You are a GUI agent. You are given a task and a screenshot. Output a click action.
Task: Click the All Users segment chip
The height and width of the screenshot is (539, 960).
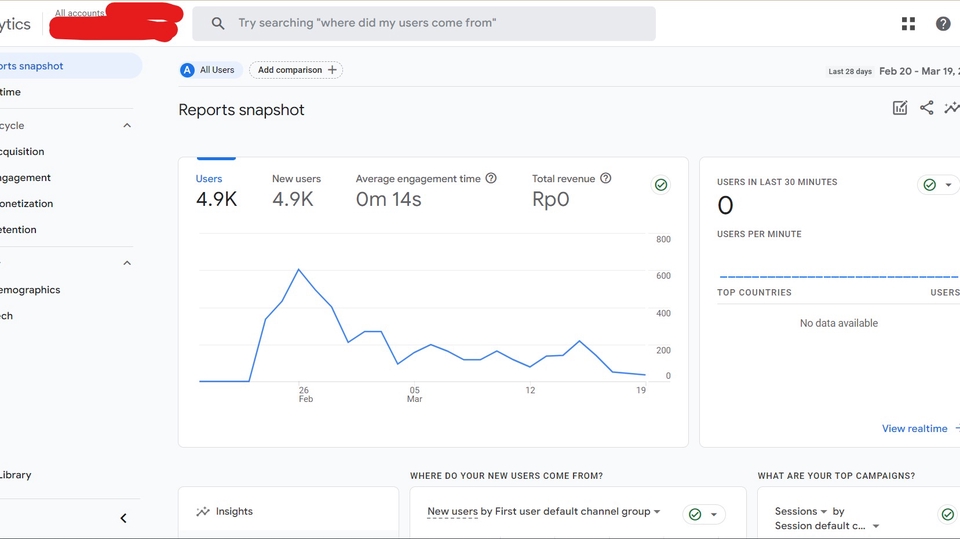[x=208, y=70]
